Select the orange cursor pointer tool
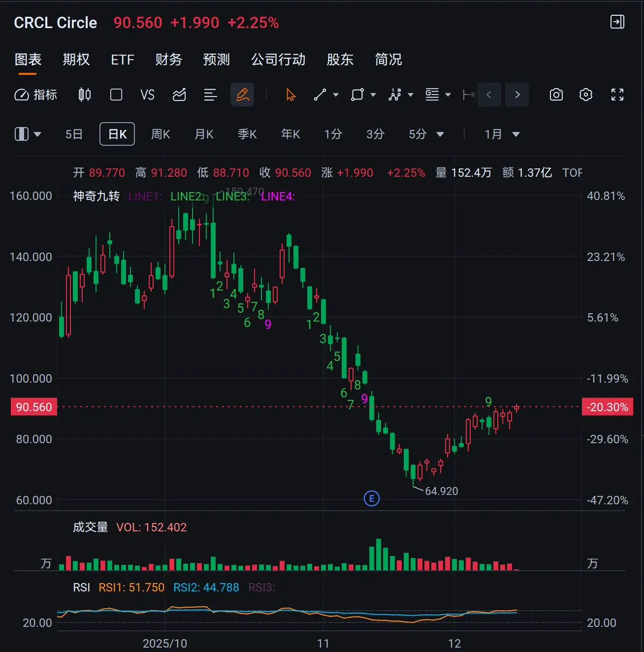 pyautogui.click(x=290, y=95)
